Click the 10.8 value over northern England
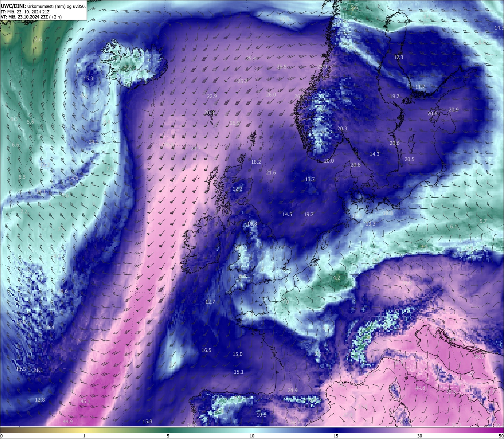 [252, 224]
